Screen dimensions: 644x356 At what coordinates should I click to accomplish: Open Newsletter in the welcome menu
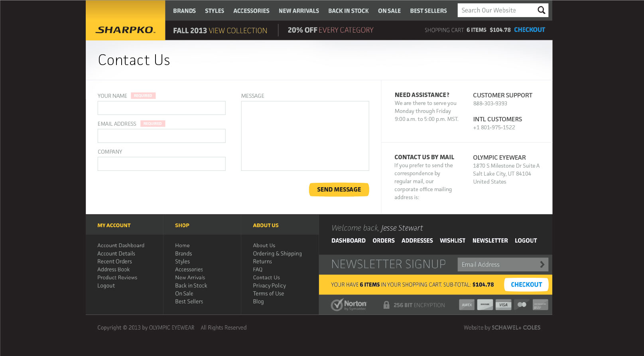[x=490, y=241]
